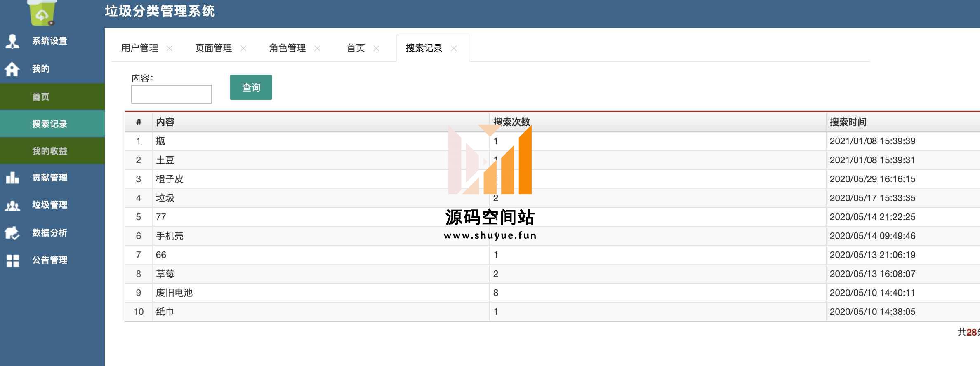Click timestamp 2020/05/13 21:06:19
This screenshot has height=366, width=980.
(872, 255)
